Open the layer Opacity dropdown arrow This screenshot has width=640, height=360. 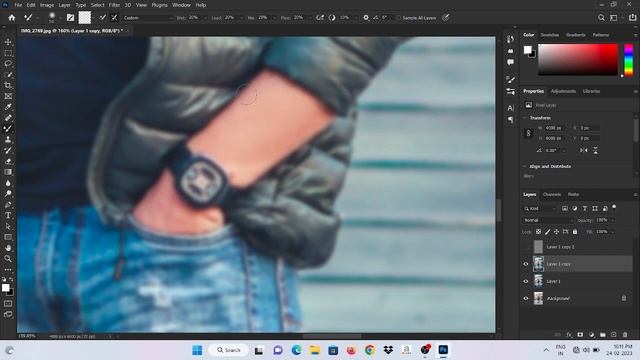point(612,220)
